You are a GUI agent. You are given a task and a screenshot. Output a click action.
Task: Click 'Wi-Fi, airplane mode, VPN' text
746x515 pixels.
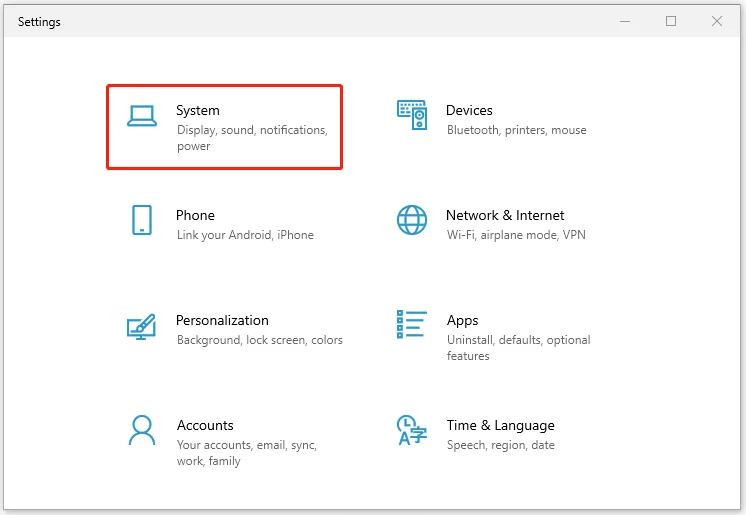pos(516,235)
